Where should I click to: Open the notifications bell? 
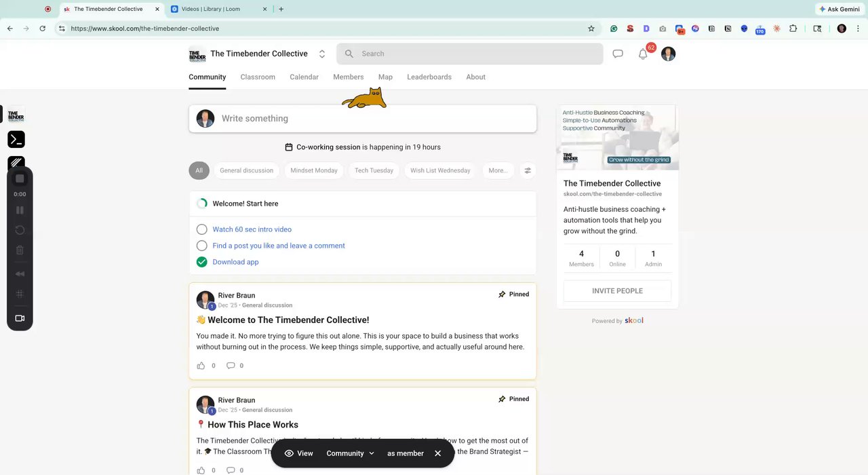[x=643, y=54]
